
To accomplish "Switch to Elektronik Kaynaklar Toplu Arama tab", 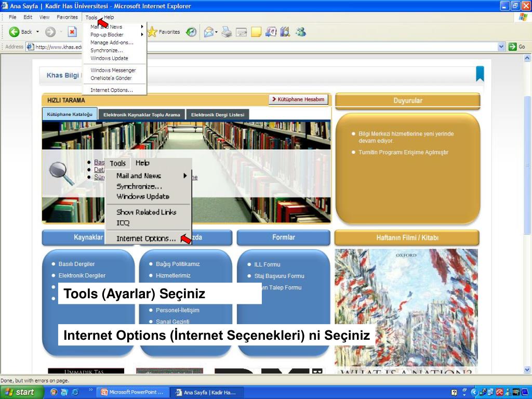I will click(x=141, y=115).
